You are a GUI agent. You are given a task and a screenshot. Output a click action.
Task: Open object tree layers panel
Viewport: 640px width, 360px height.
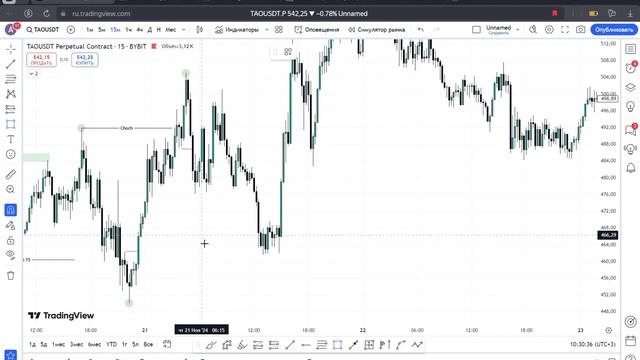pos(631,87)
